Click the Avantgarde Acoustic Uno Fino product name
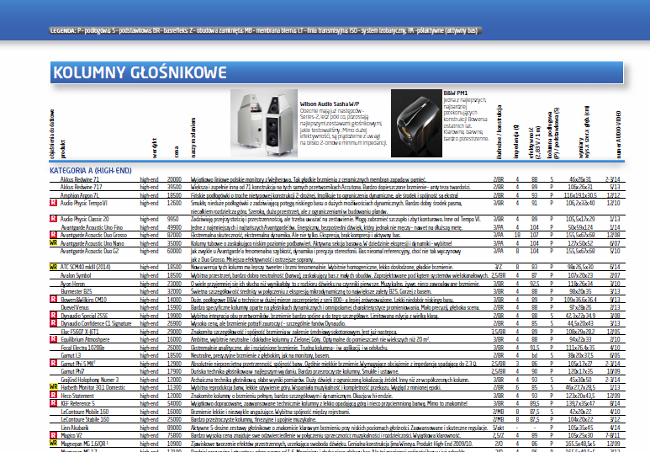 (x=92, y=227)
